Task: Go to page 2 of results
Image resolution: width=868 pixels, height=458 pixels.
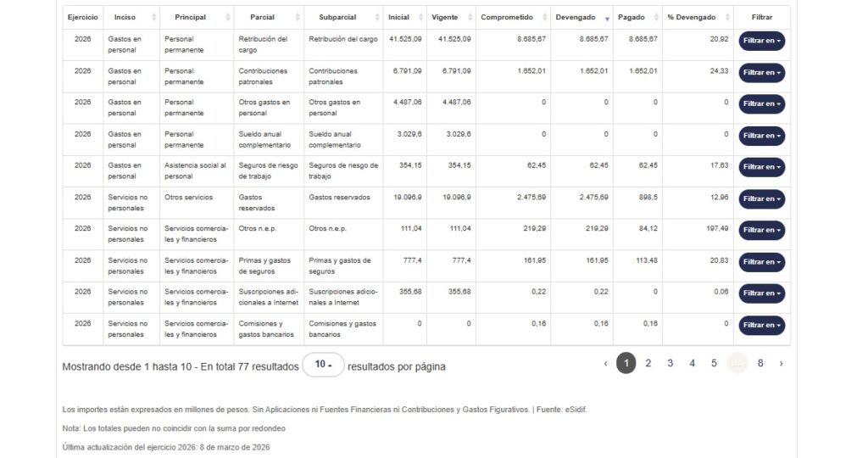Action: pyautogui.click(x=648, y=363)
